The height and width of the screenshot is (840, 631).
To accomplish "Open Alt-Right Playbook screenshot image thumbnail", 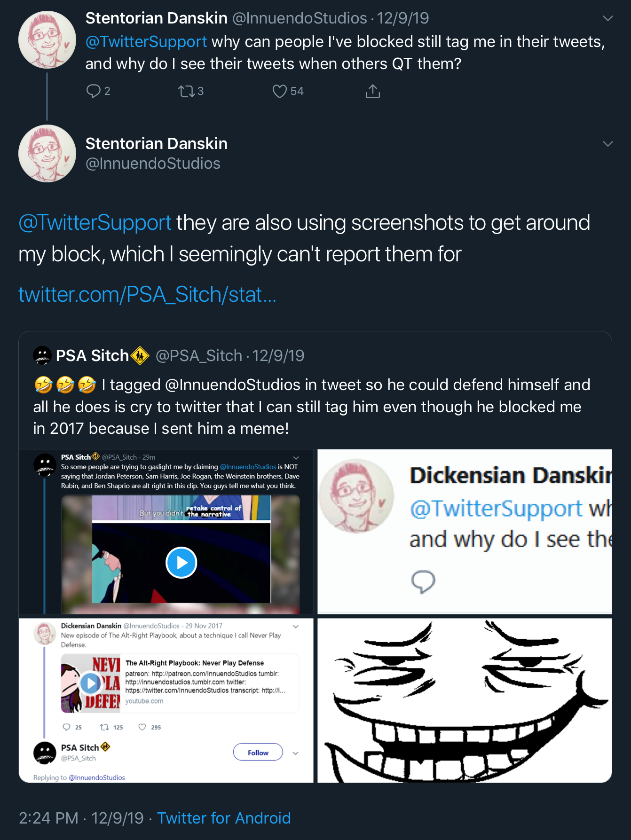I will 166,700.
